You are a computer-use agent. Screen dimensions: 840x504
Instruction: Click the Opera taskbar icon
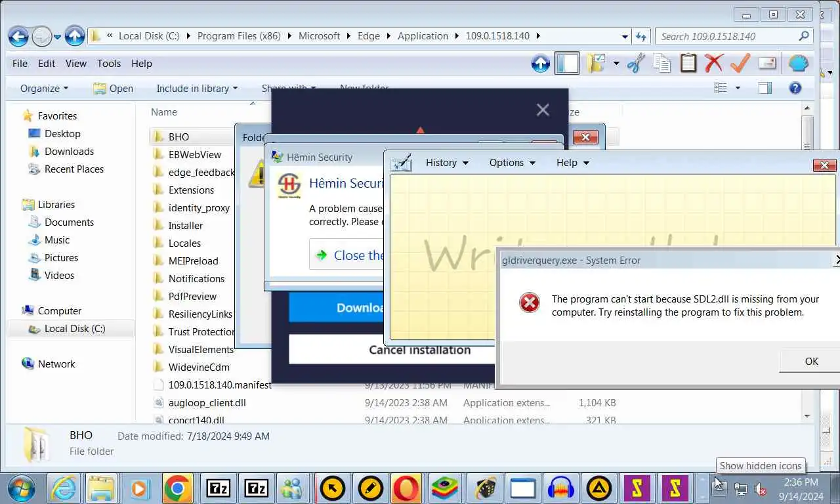406,488
